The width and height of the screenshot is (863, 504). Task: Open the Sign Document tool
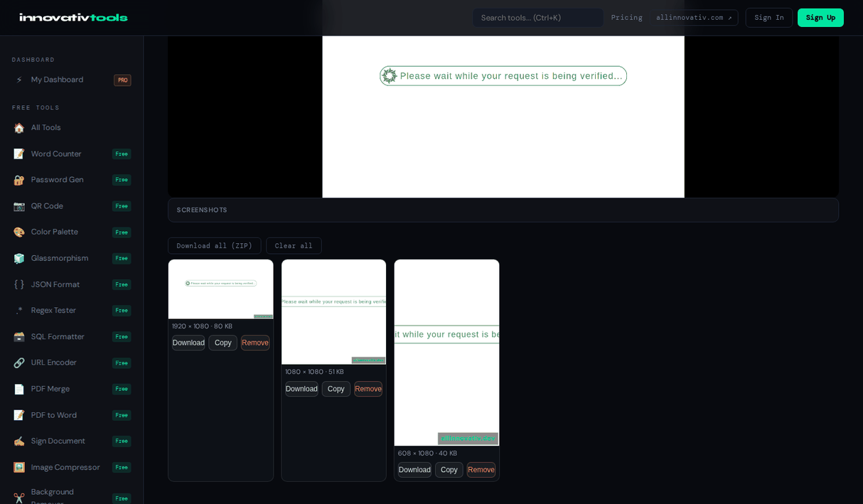72,441
